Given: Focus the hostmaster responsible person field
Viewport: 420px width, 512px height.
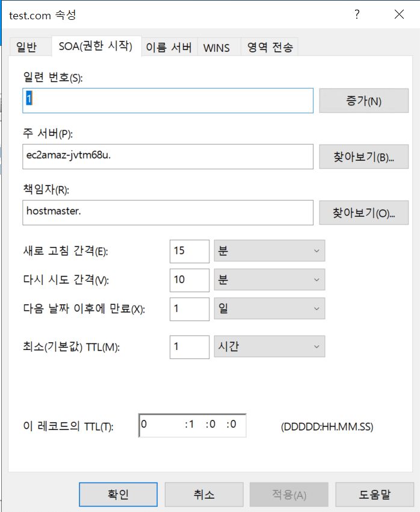Looking at the screenshot, I should 167,213.
